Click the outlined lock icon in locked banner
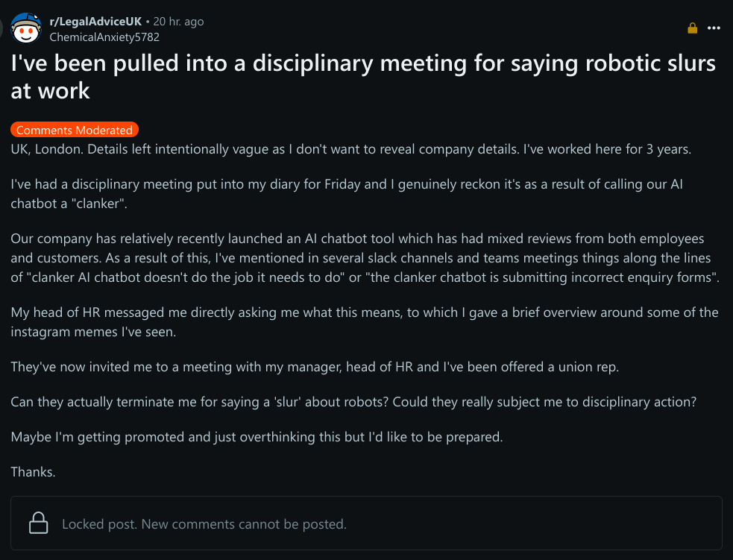This screenshot has width=733, height=560. point(38,523)
